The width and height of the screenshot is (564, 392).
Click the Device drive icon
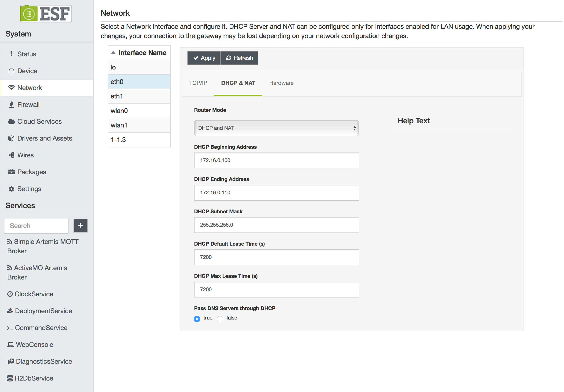pos(11,71)
